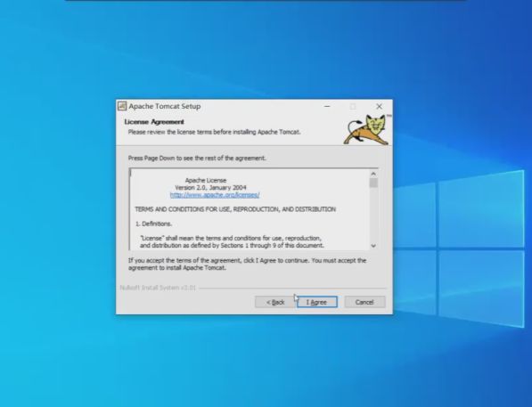Click the 'Press Page Down' instruction text

coord(197,158)
